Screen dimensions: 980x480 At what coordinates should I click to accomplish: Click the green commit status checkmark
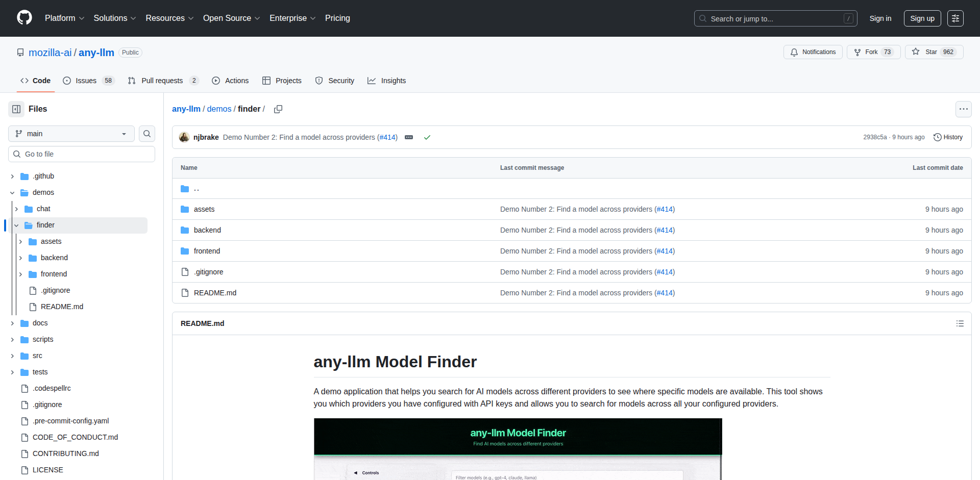(x=427, y=137)
